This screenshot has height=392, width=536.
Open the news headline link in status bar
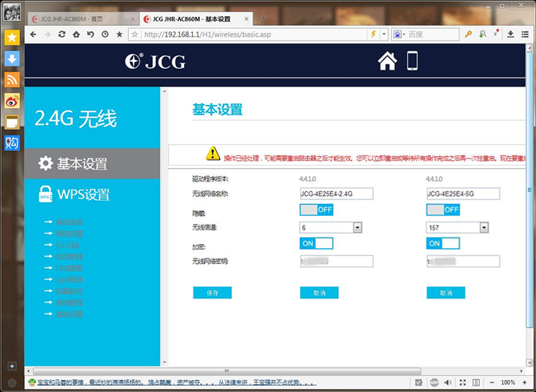[177, 382]
